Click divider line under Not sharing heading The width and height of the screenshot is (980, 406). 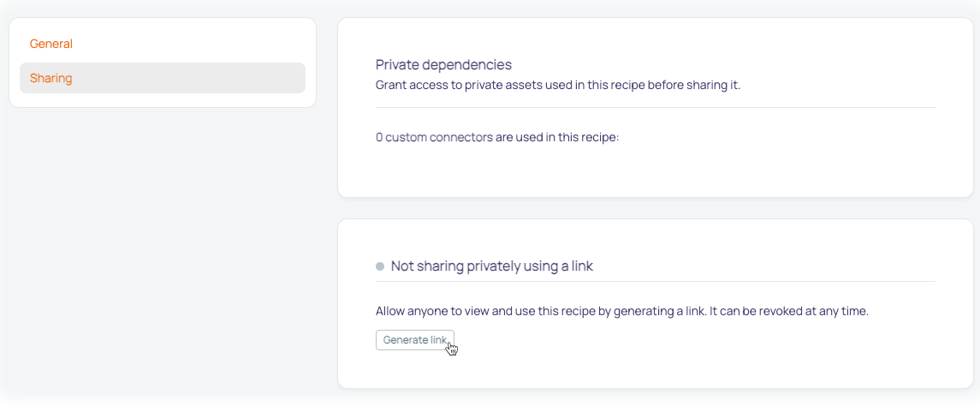[655, 282]
